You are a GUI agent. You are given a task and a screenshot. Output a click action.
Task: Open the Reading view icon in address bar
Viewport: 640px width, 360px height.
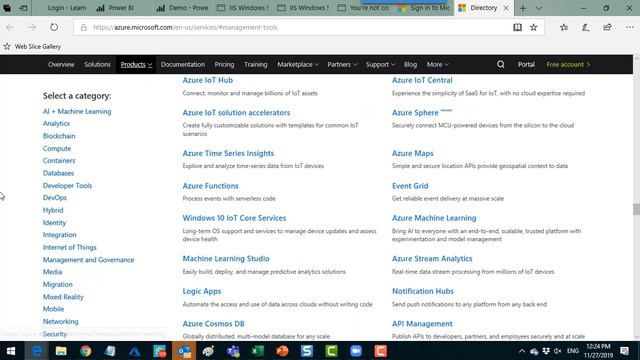(517, 27)
